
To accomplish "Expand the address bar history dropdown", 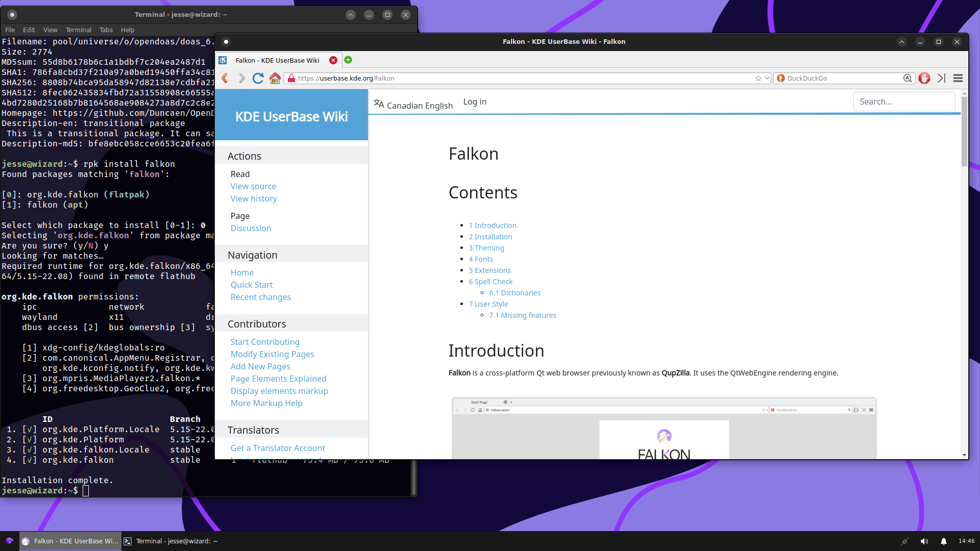I will click(x=767, y=78).
